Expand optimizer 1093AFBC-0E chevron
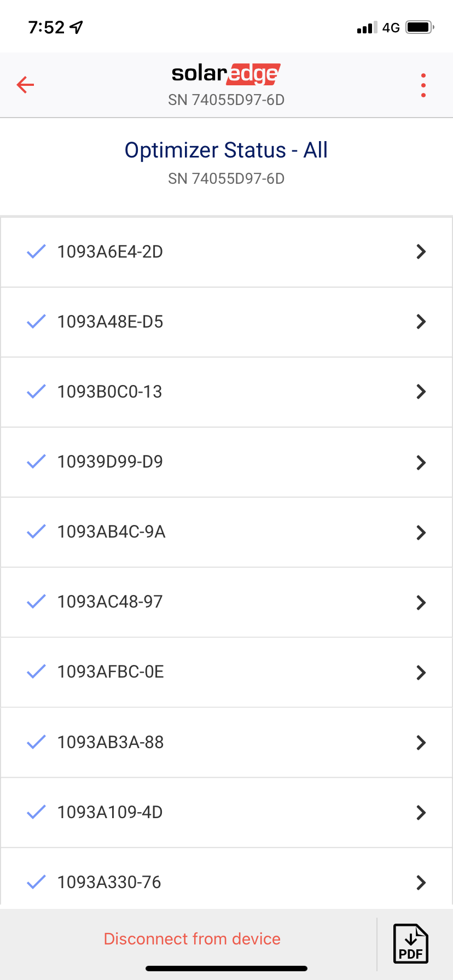This screenshot has height=980, width=453. coord(421,672)
